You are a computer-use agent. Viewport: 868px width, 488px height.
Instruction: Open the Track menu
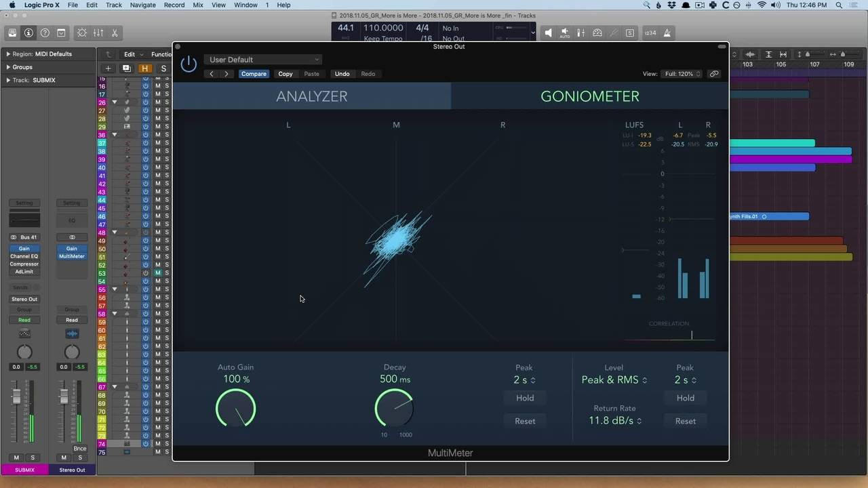coord(114,5)
